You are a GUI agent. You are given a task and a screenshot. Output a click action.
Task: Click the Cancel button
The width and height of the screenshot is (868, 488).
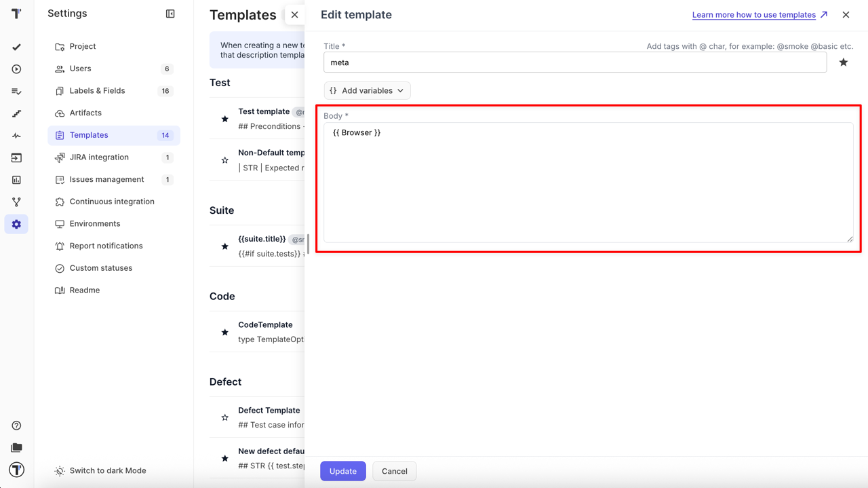pos(394,471)
